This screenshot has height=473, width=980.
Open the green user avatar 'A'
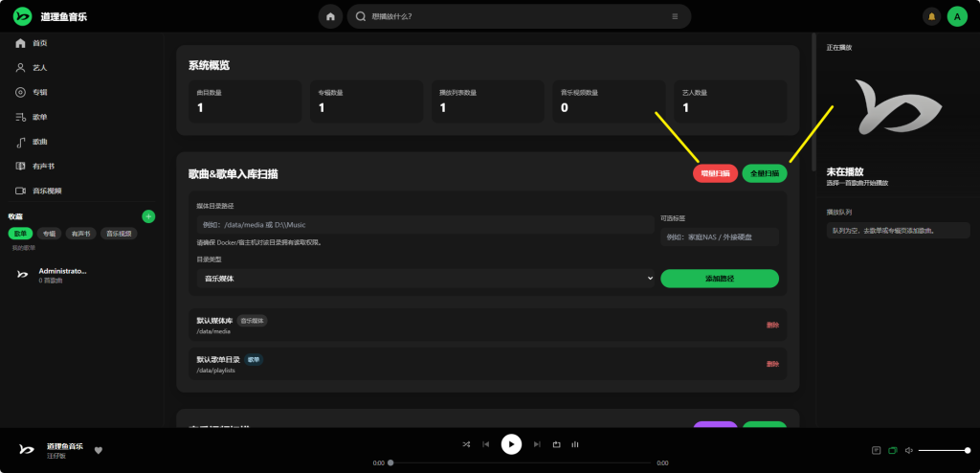[957, 16]
